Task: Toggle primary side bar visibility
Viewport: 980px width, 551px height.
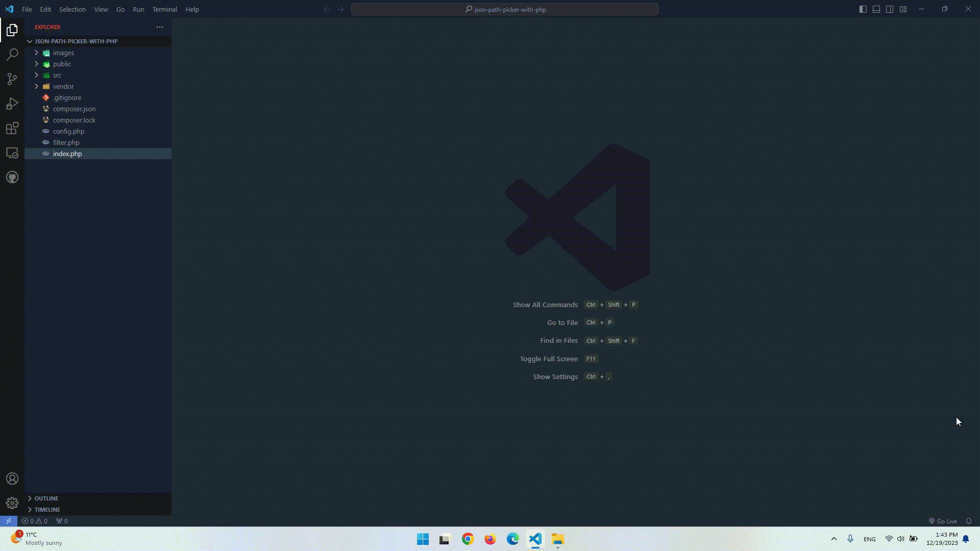Action: (863, 9)
